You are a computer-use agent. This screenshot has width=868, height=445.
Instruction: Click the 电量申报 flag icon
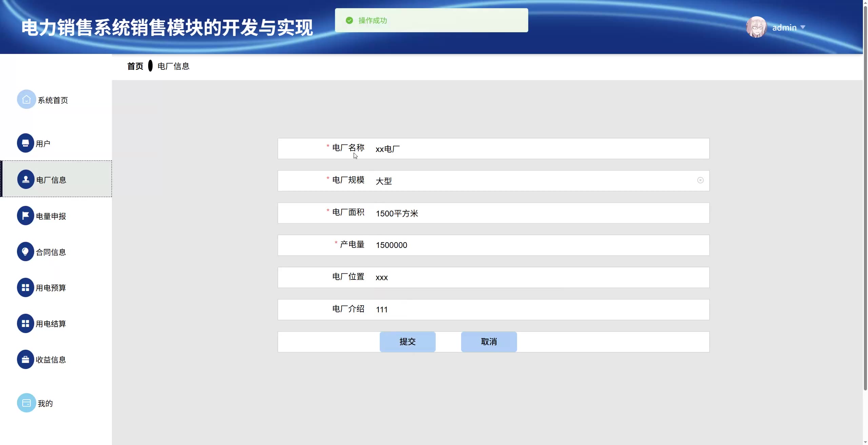[25, 216]
